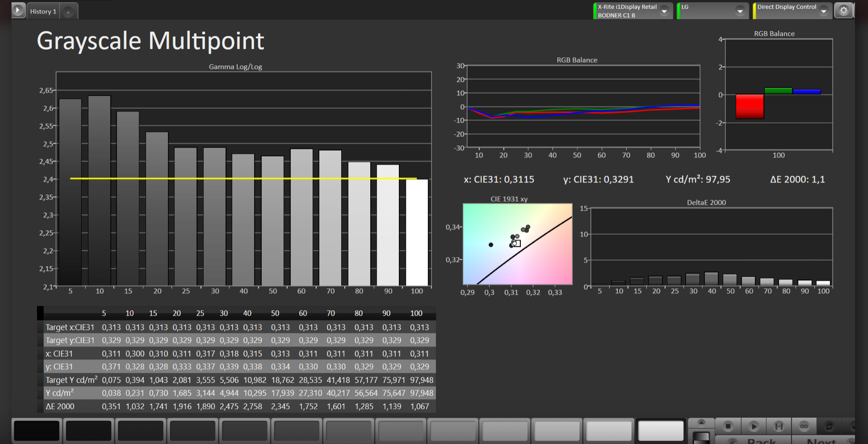Click the isolated black point on CIE 1931 chart
The width and height of the screenshot is (868, 444).
coord(491,245)
